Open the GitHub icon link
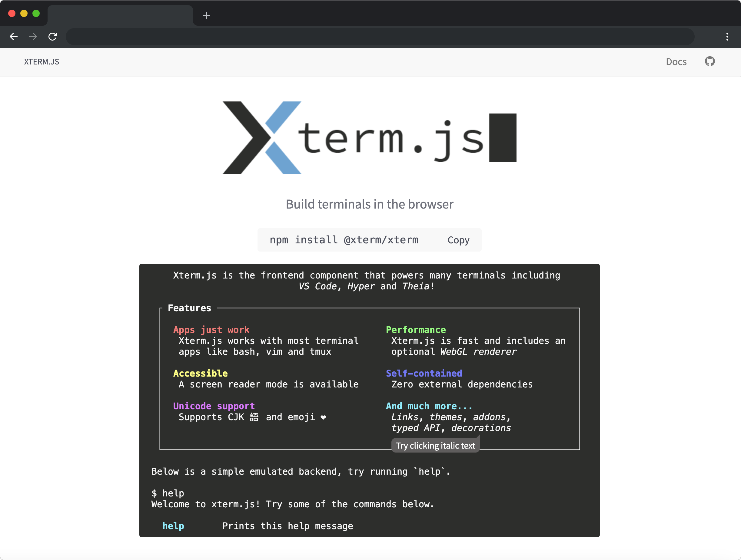This screenshot has height=560, width=741. 709,61
